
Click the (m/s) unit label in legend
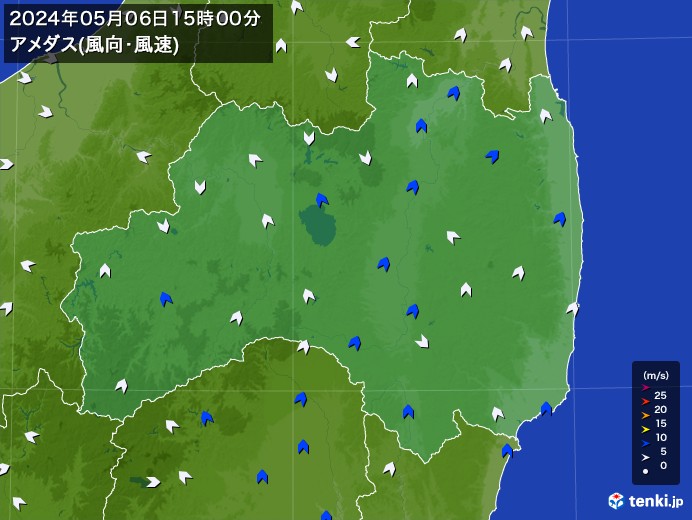656,376
